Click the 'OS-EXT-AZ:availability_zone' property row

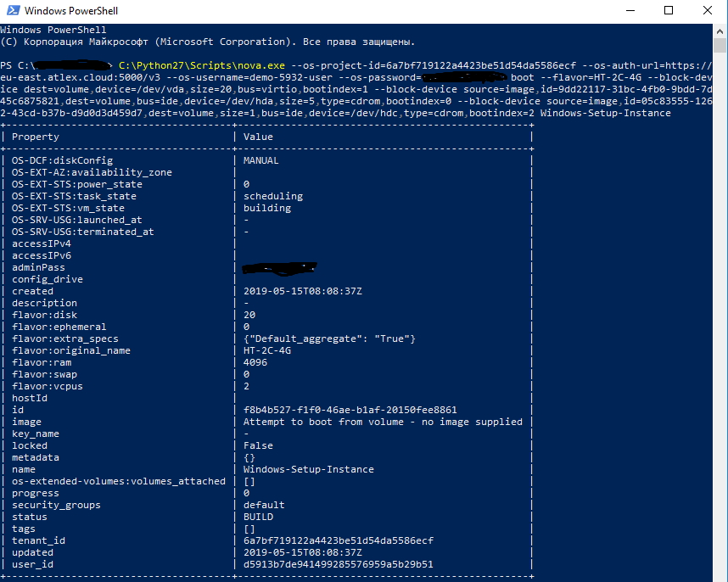click(92, 173)
